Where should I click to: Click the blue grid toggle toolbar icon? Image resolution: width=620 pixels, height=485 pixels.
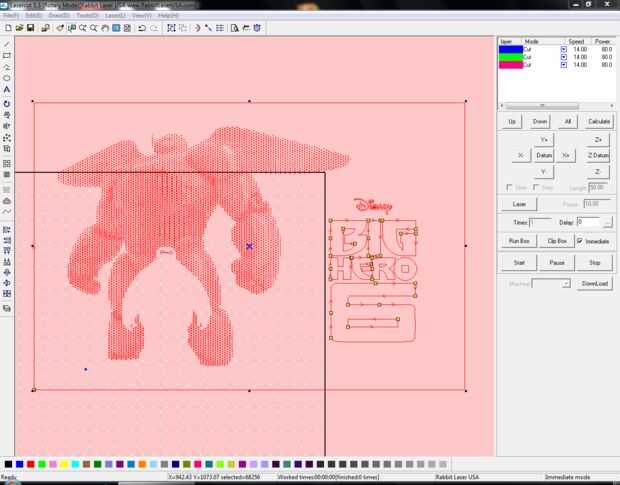click(x=116, y=28)
